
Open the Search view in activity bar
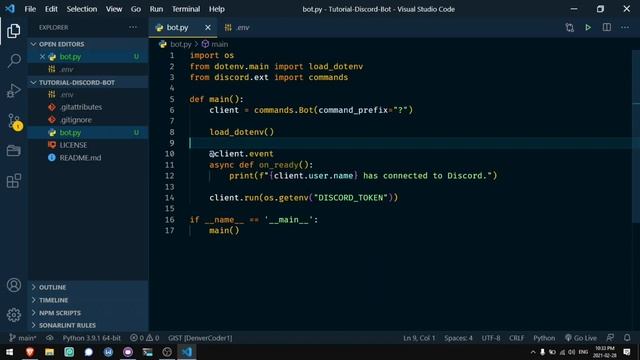click(x=14, y=60)
